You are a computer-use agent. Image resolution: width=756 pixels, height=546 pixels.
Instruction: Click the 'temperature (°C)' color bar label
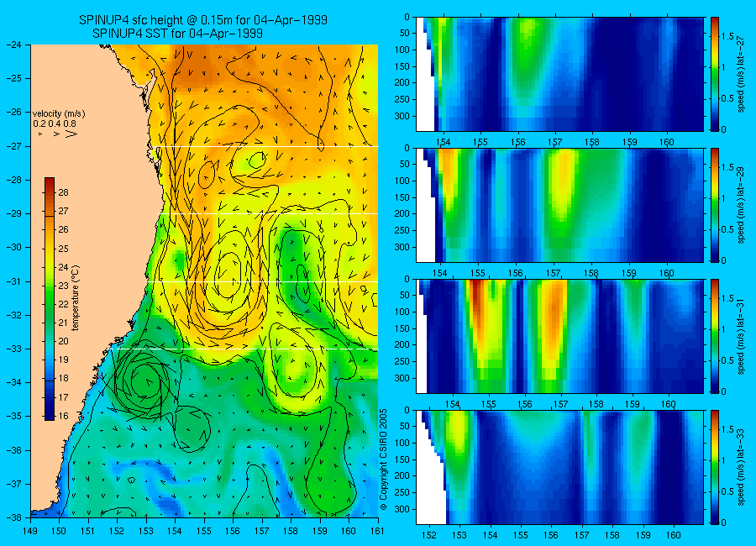[76, 298]
